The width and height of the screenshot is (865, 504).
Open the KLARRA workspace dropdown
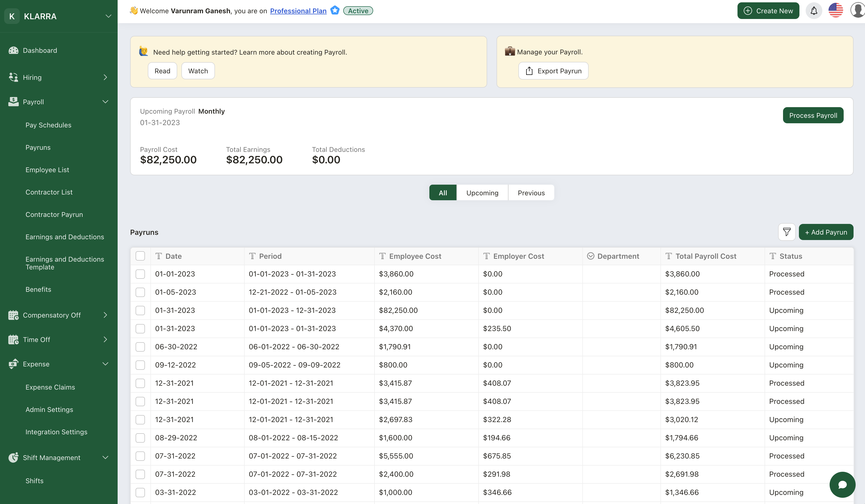click(108, 16)
